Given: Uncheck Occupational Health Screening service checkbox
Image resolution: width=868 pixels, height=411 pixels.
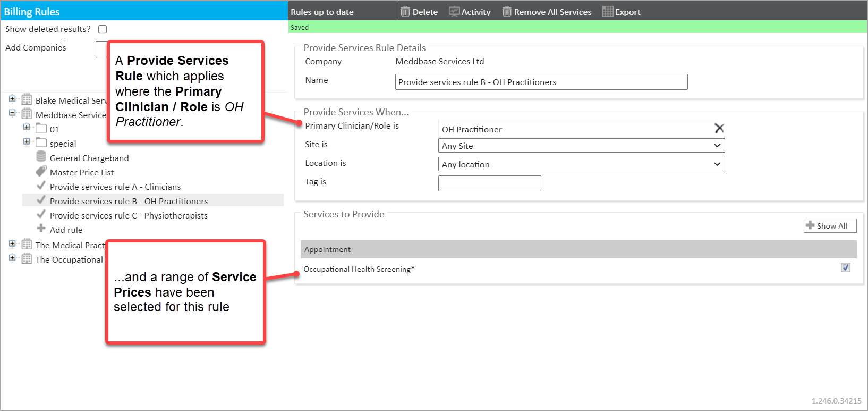Looking at the screenshot, I should coord(846,267).
